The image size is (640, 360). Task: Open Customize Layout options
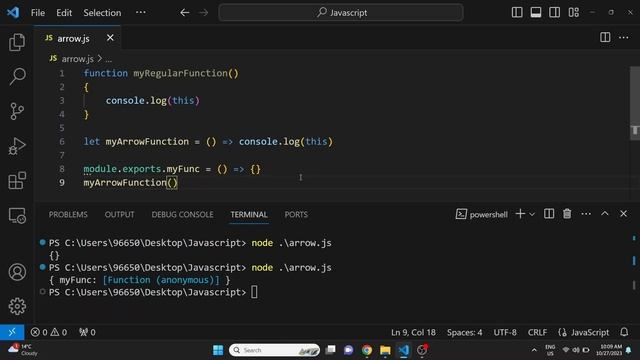573,12
